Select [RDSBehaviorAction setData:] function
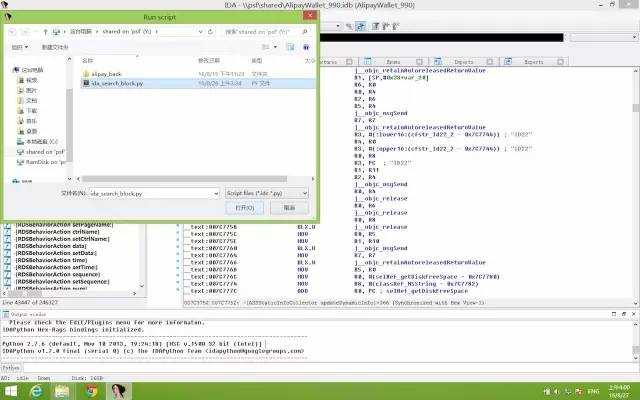Screen dimensions: 640x400 (x=56, y=253)
